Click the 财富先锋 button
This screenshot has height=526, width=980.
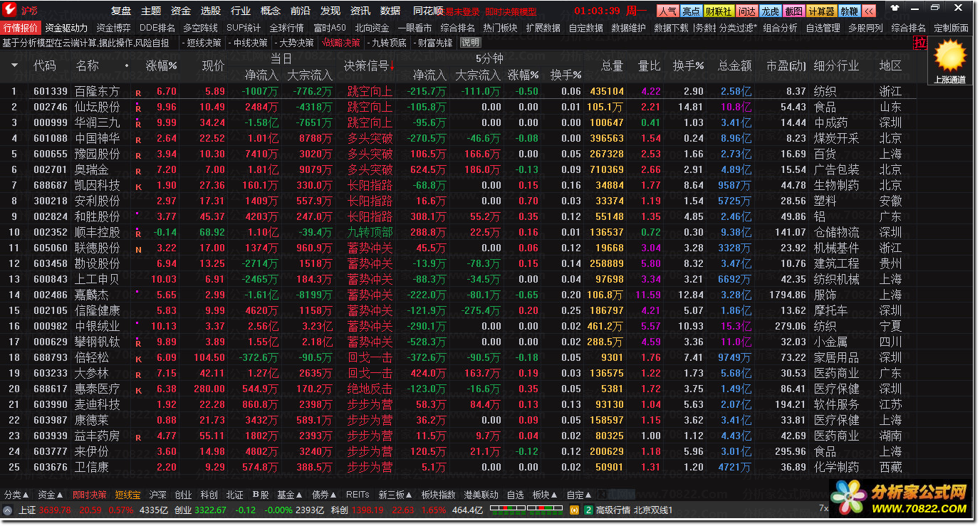pyautogui.click(x=433, y=43)
